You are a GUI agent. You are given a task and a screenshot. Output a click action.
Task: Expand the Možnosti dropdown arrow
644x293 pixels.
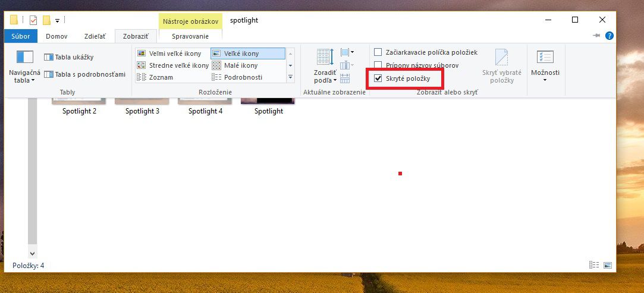[x=545, y=80]
